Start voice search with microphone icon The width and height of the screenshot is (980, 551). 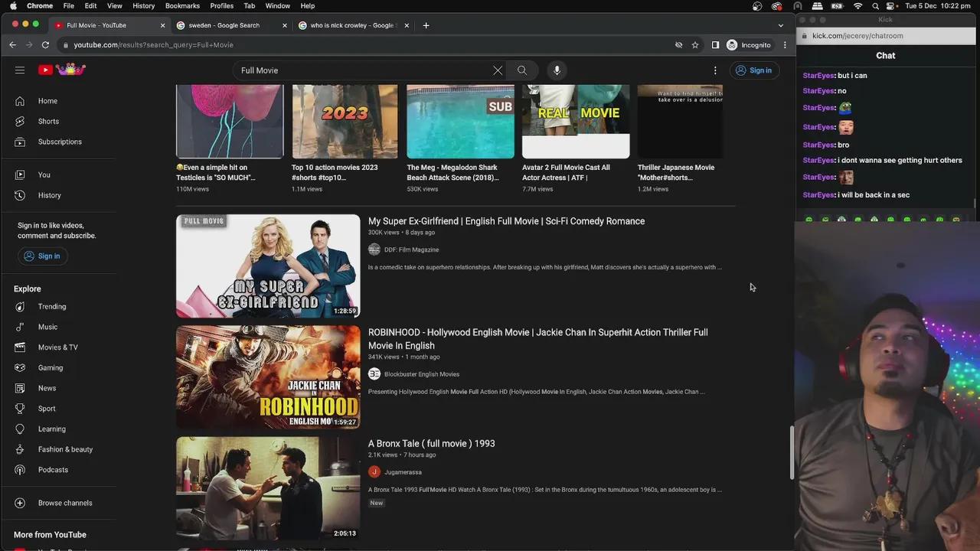click(557, 70)
